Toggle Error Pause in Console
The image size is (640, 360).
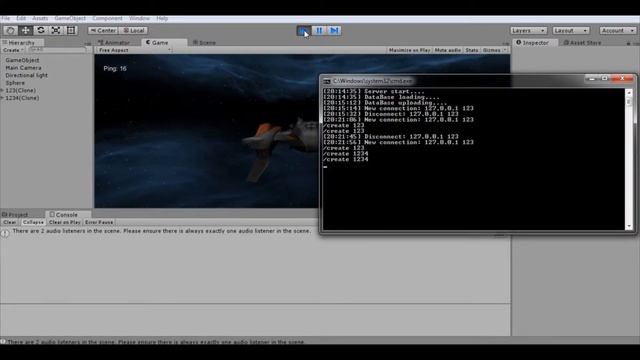tap(99, 222)
